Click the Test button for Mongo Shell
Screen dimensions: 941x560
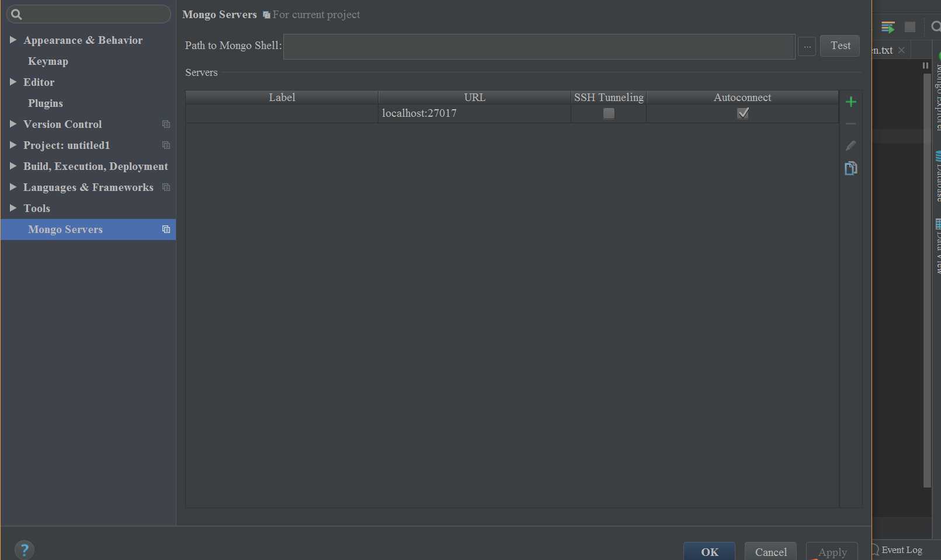pyautogui.click(x=840, y=46)
